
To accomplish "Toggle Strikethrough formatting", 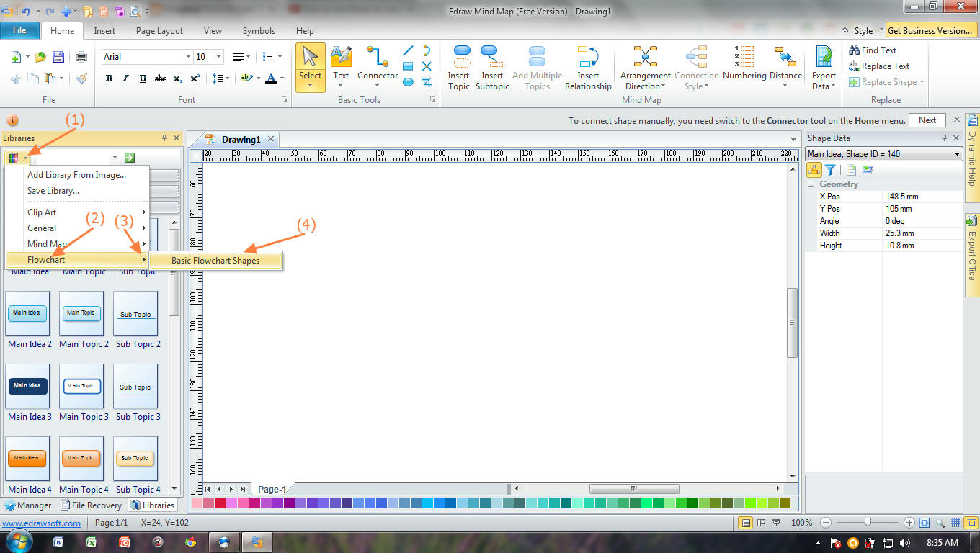I will (x=161, y=78).
